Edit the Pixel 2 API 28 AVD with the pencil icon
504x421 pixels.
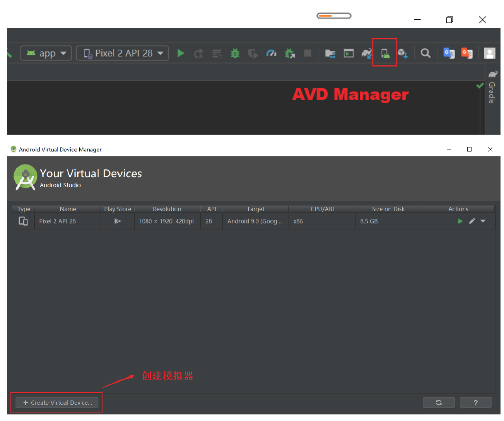click(472, 221)
